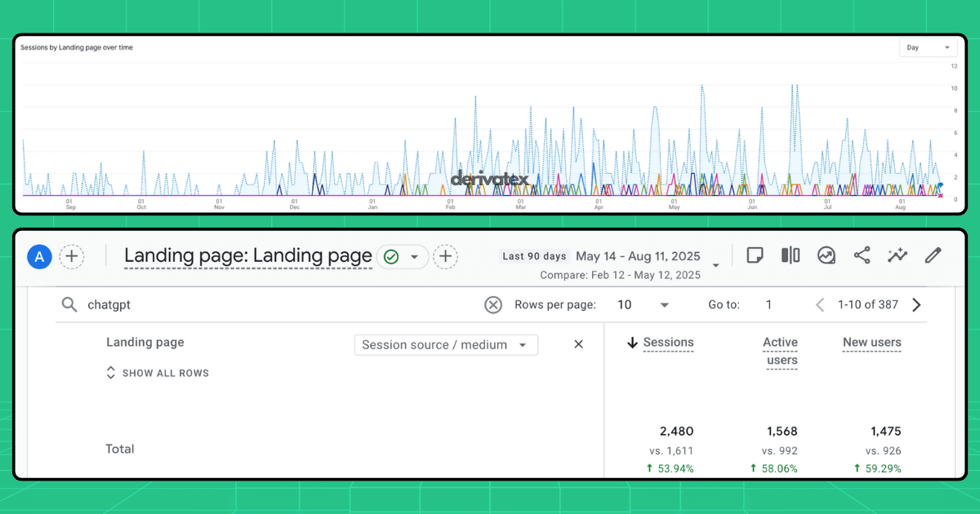Open the green checkmark dropdown beside the title
The width and height of the screenshot is (980, 514).
[403, 256]
